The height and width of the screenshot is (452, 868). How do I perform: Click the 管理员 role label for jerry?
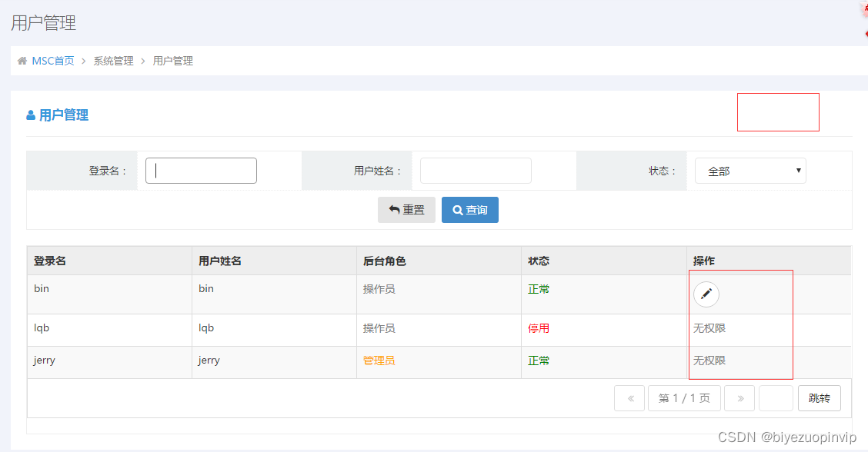[x=379, y=361]
